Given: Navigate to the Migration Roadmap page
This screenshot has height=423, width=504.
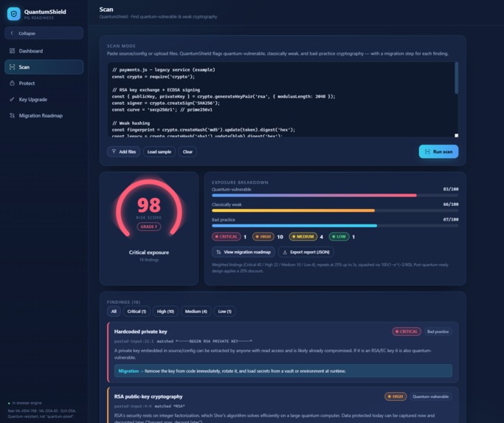Looking at the screenshot, I should point(44,115).
